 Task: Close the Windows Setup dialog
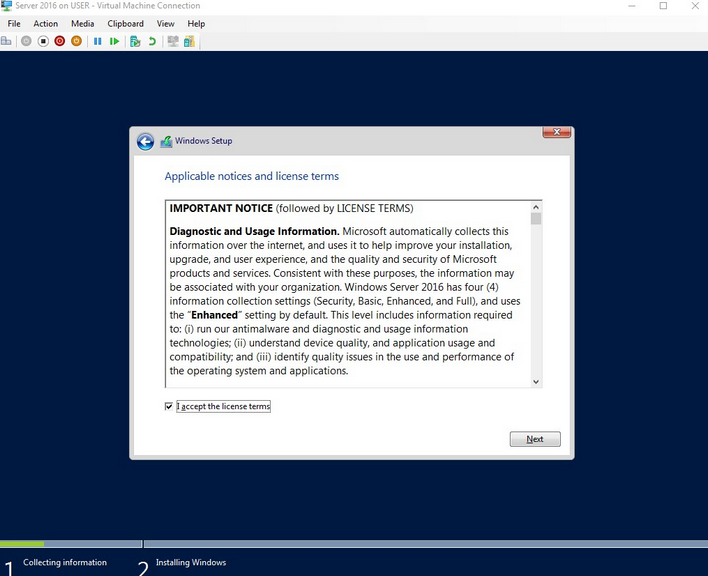click(557, 132)
